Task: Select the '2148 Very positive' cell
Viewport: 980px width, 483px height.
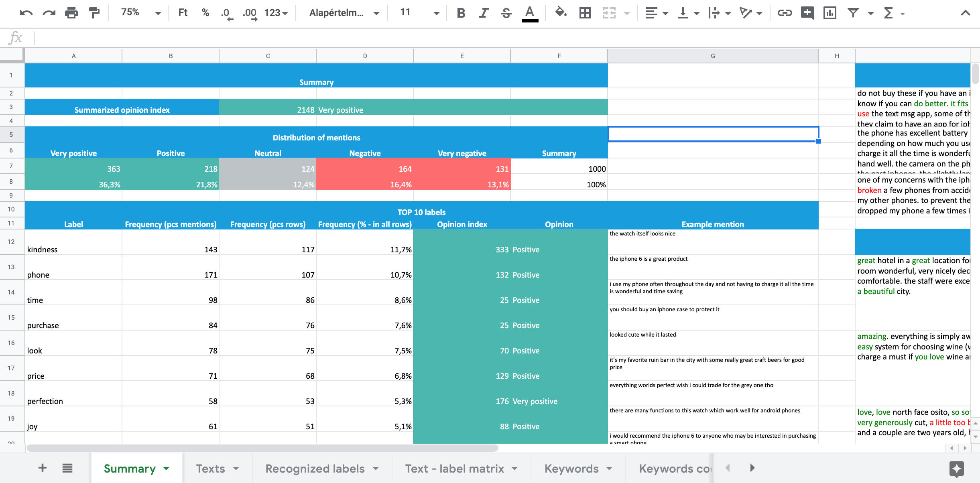Action: coord(413,107)
